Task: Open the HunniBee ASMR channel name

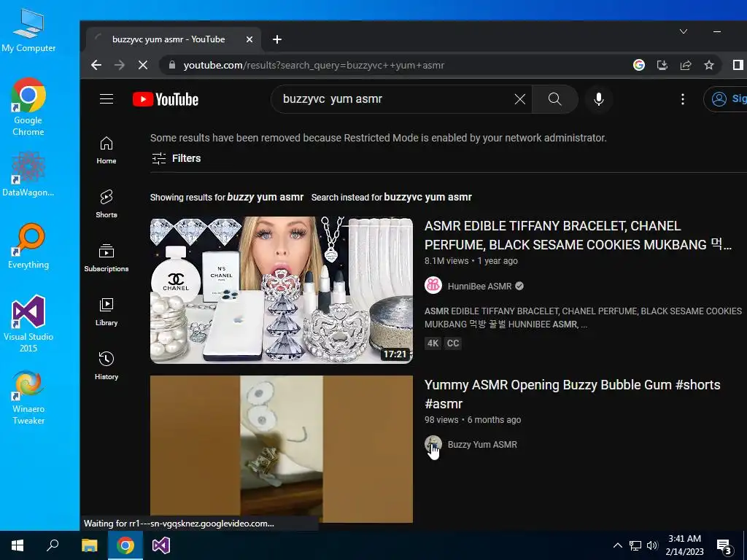Action: [480, 286]
